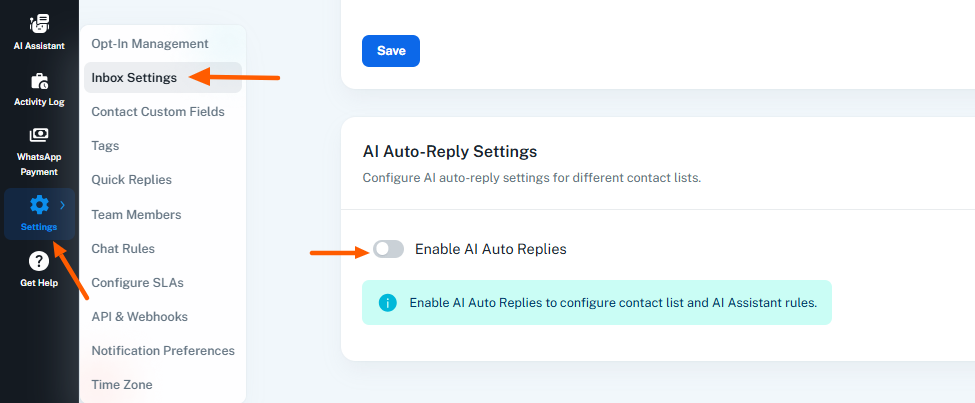The width and height of the screenshot is (975, 403).
Task: Open Contact Custom Fields
Action: pyautogui.click(x=157, y=111)
